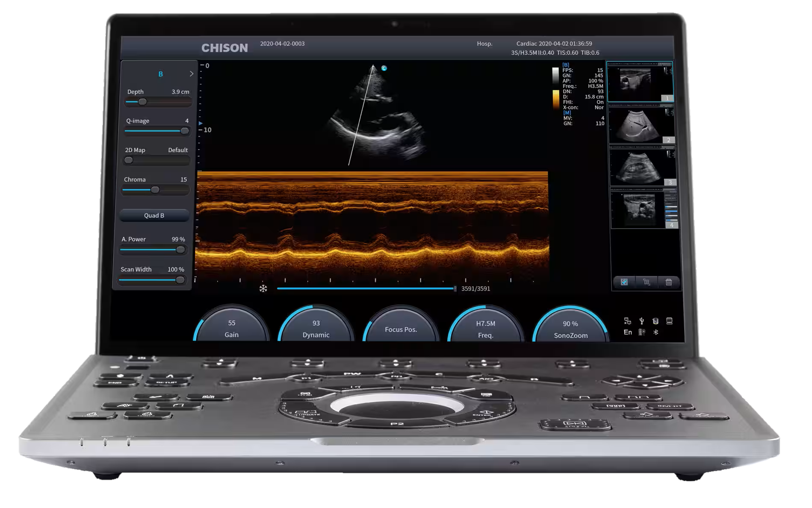The width and height of the screenshot is (812, 508).
Task: Open saved image thumbnail 1
Action: (x=640, y=81)
